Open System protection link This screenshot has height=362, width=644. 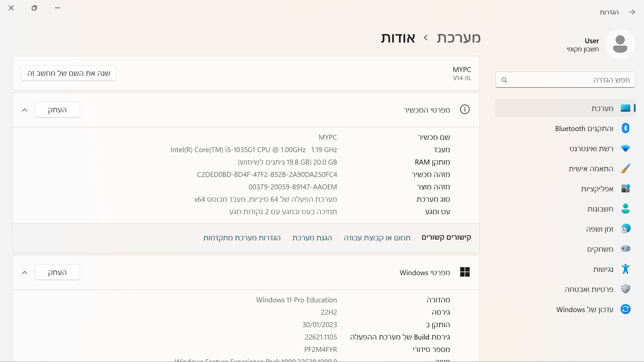coord(312,238)
